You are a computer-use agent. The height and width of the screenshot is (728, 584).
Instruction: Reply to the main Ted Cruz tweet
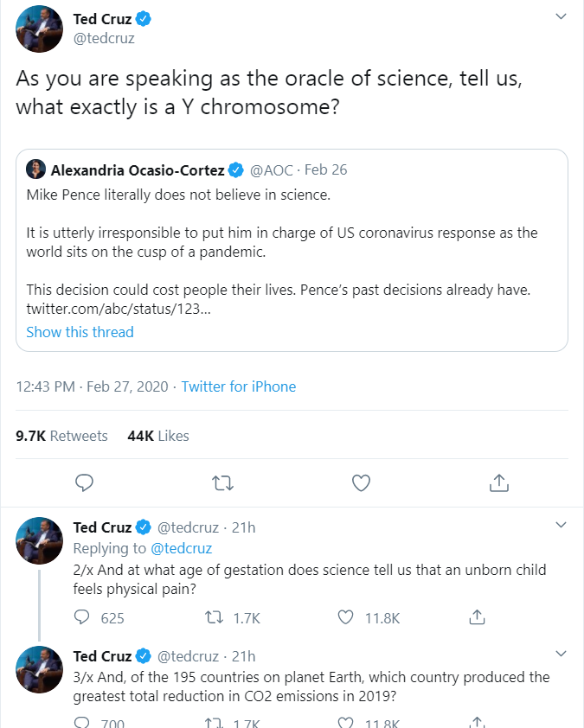tap(84, 482)
